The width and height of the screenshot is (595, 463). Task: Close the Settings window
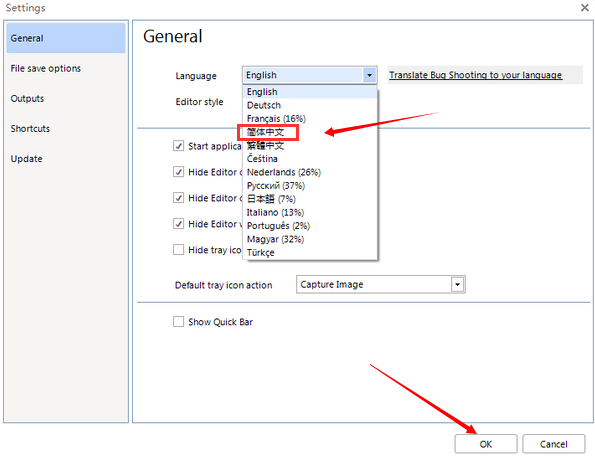click(584, 8)
